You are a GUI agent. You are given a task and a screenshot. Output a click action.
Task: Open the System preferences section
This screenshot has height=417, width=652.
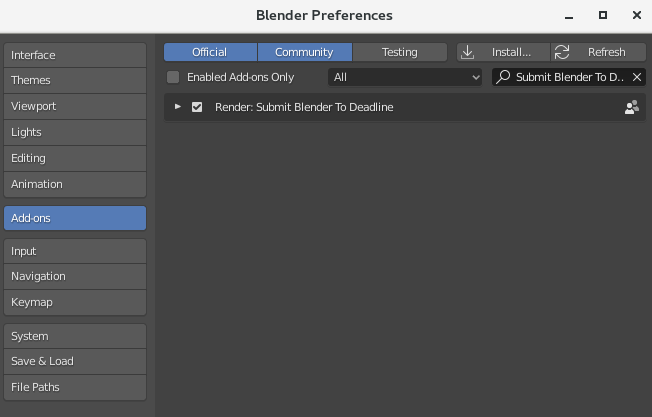[x=75, y=336]
